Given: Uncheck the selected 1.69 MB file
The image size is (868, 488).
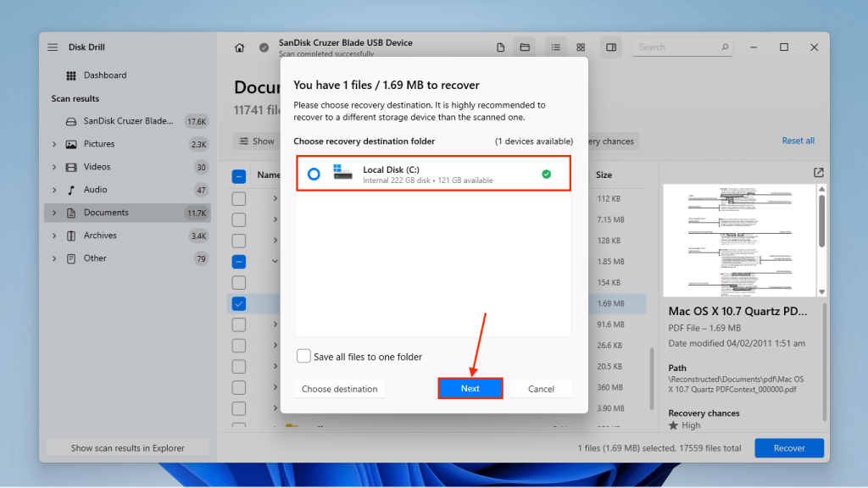Looking at the screenshot, I should click(238, 303).
